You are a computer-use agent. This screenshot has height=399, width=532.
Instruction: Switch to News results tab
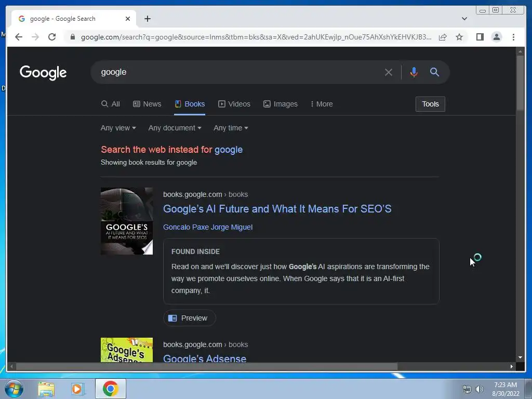pos(147,104)
